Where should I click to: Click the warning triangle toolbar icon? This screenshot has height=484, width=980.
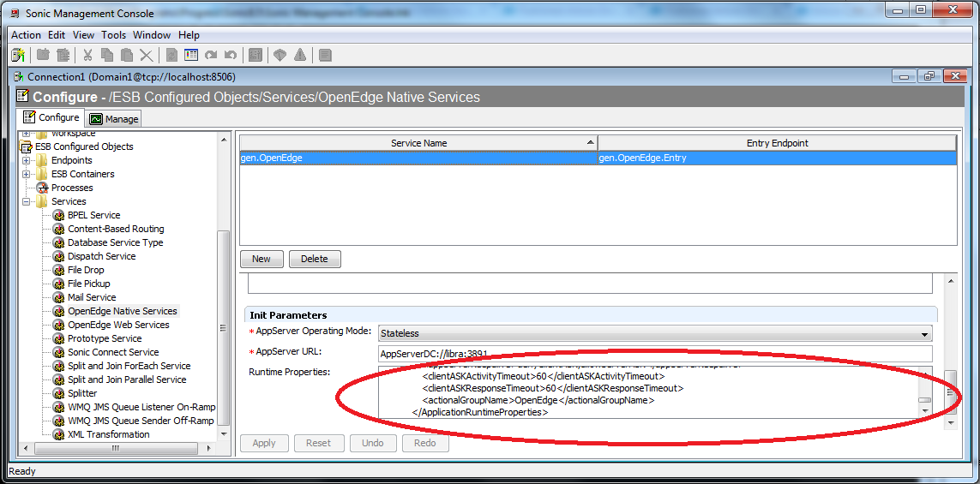point(300,55)
